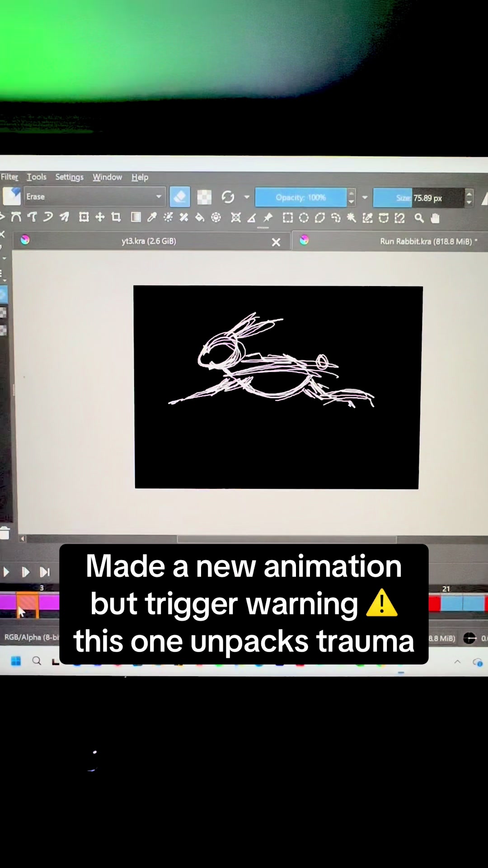Expand dropdown arrow before Opacity slider
Screen dimensions: 488x868
click(247, 197)
